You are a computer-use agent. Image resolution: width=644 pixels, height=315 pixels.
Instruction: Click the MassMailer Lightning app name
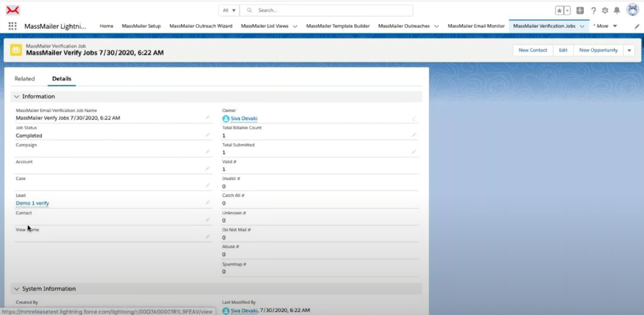pyautogui.click(x=55, y=26)
